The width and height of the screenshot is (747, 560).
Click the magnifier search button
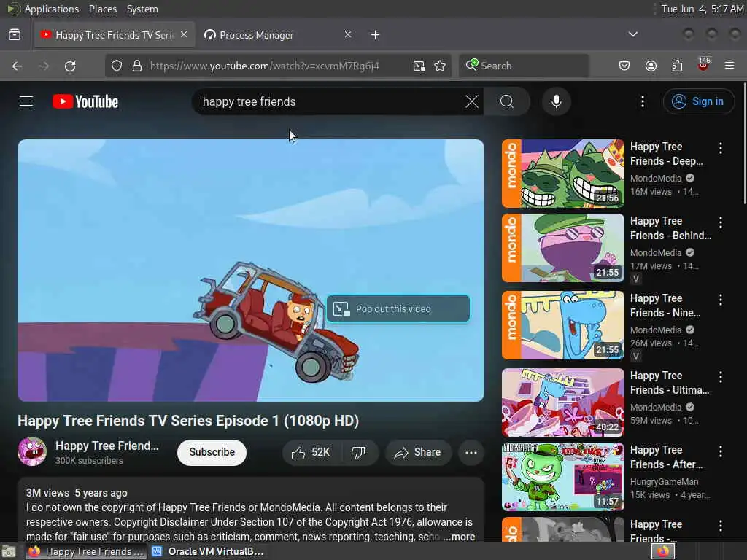507,101
